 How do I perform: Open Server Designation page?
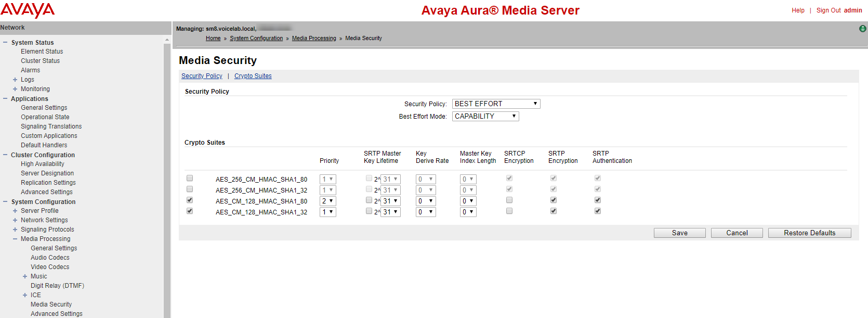coord(47,173)
